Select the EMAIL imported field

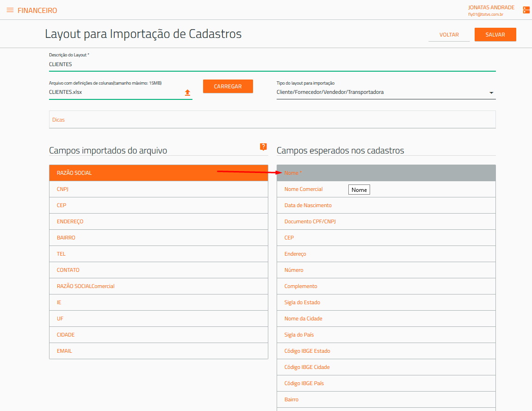coord(159,351)
